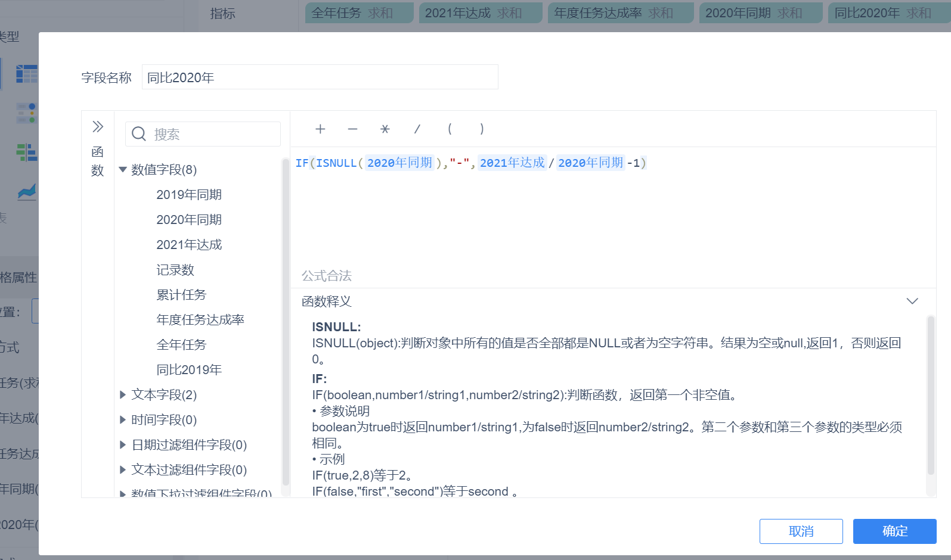
Task: Click the 指标 label behind dialog
Action: click(x=223, y=13)
